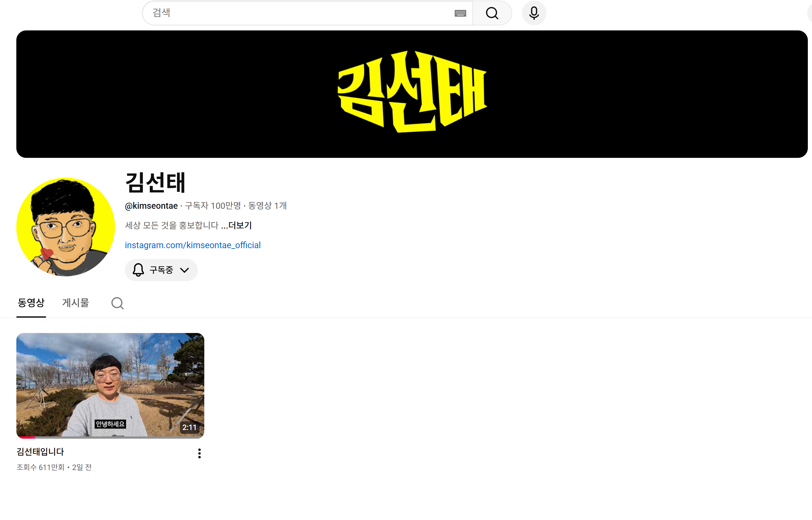
Task: Click the channel profile avatar
Action: [66, 227]
